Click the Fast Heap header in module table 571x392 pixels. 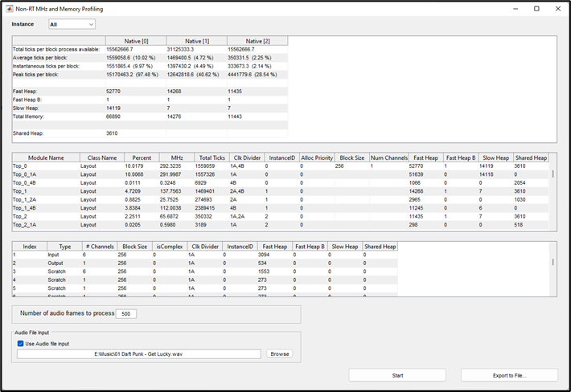point(424,158)
